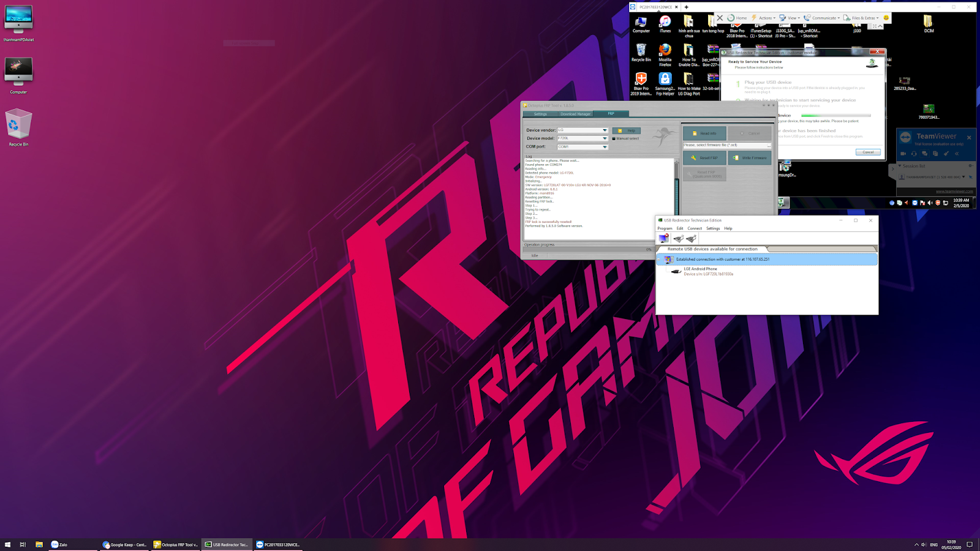The image size is (980, 551).
Task: Select the 790071943 image file on remote desktop
Action: (929, 111)
